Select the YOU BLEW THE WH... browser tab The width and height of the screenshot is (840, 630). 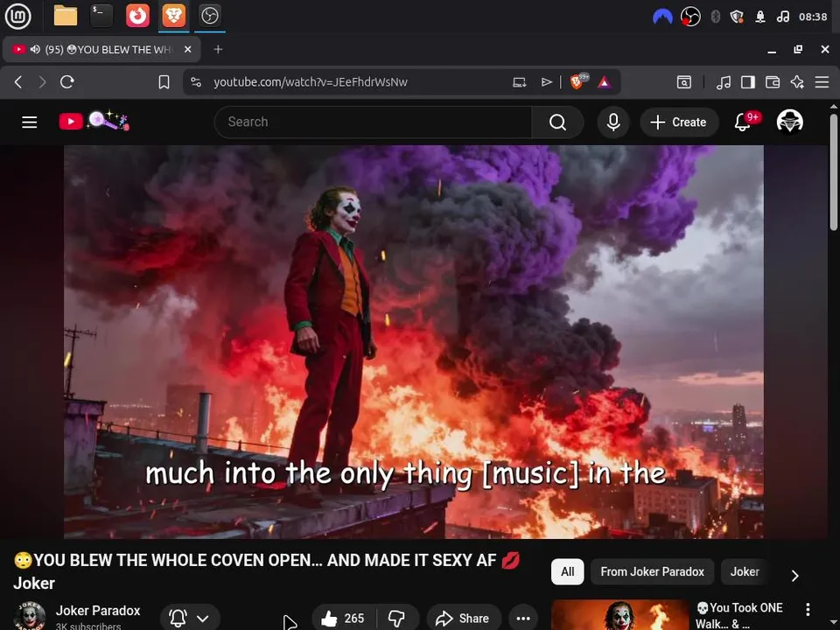(101, 49)
